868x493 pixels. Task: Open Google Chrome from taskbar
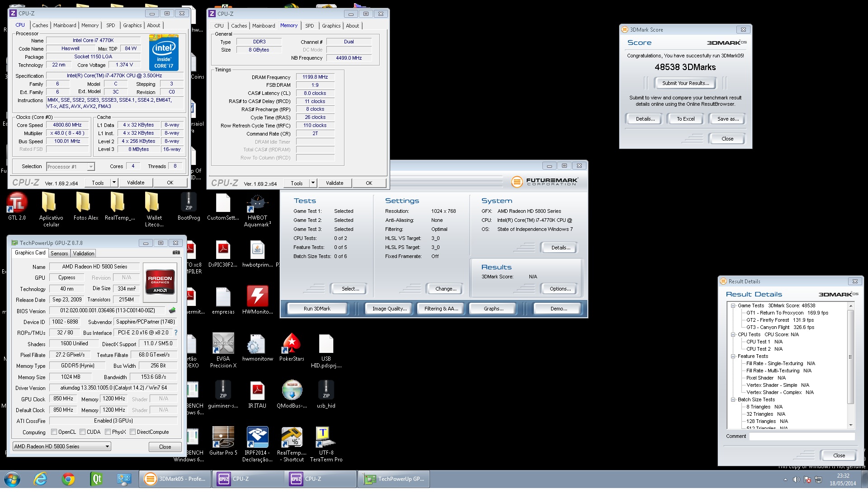[x=68, y=479]
